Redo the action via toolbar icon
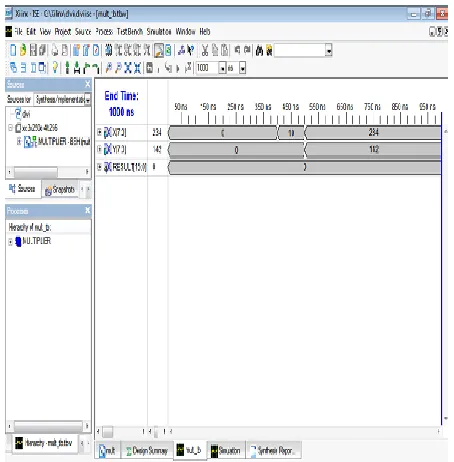Screen dimensions: 454x462 pyautogui.click(x=247, y=50)
